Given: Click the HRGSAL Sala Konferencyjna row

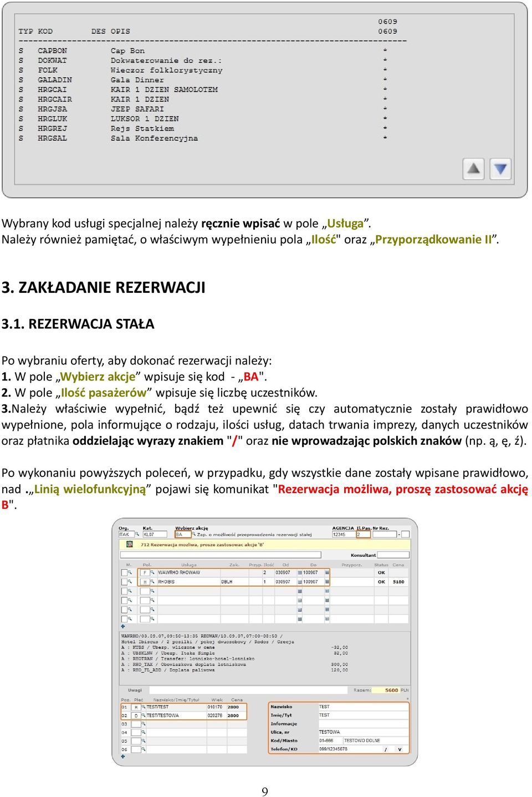Looking at the screenshot, I should tap(203, 138).
